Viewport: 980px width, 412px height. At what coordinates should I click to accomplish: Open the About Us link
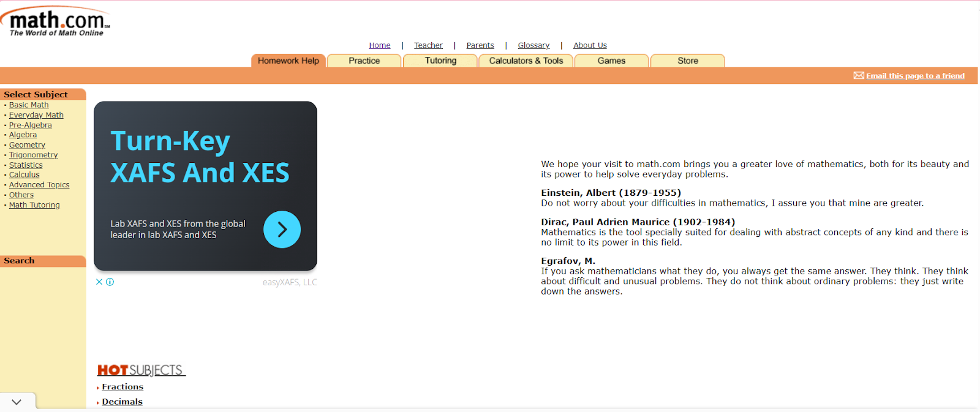click(590, 45)
